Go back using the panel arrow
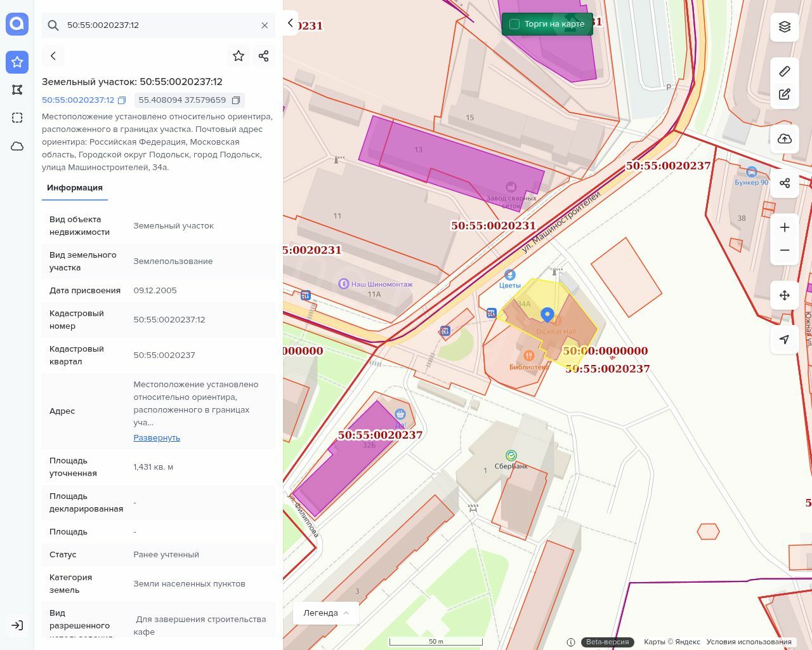Viewport: 812px width, 650px height. pos(53,56)
